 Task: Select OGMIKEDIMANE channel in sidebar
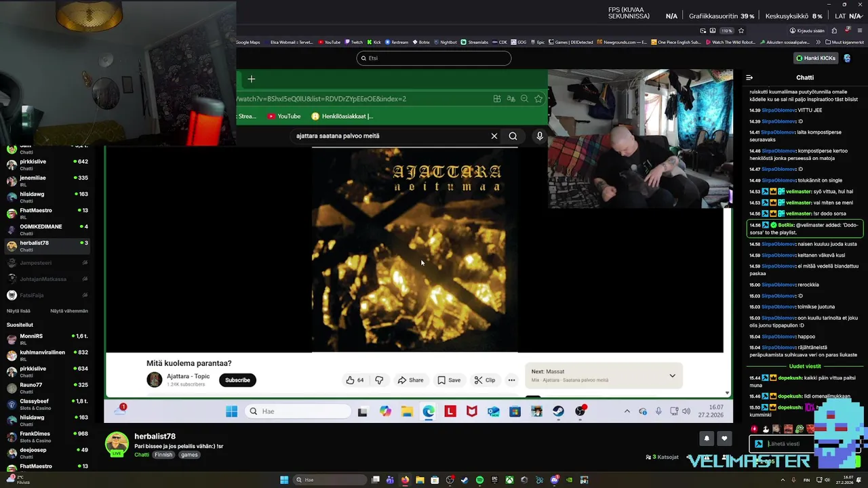(x=47, y=230)
